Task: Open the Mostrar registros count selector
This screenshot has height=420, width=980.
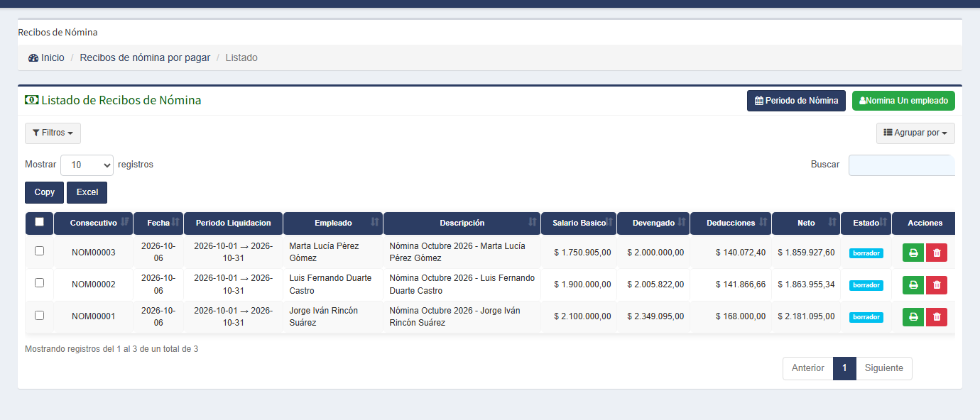Action: click(87, 165)
